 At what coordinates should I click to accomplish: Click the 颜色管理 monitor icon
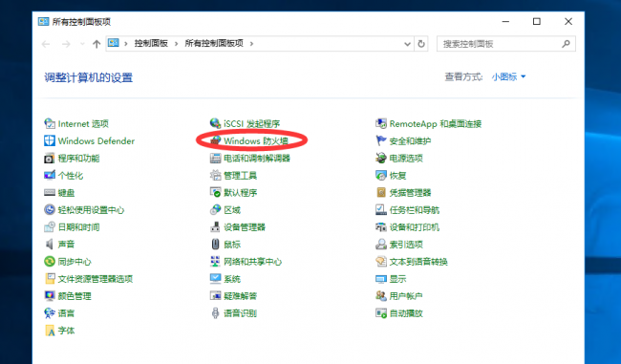point(50,296)
